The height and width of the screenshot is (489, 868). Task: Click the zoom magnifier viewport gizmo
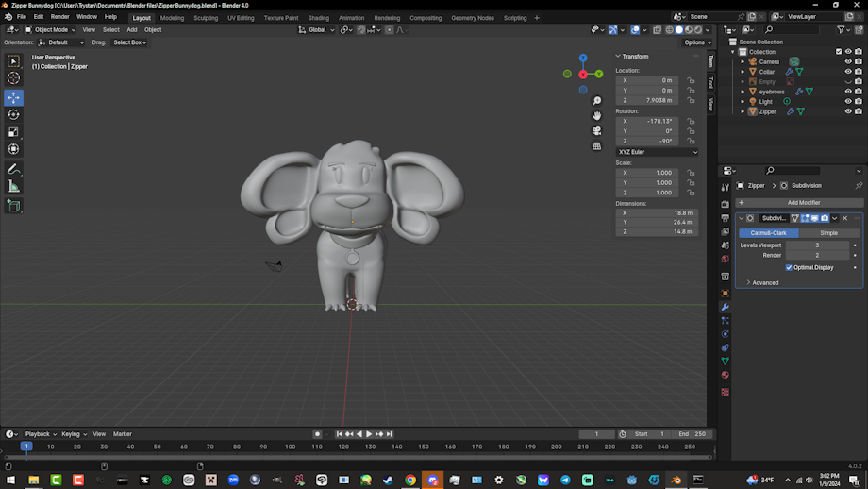(596, 101)
